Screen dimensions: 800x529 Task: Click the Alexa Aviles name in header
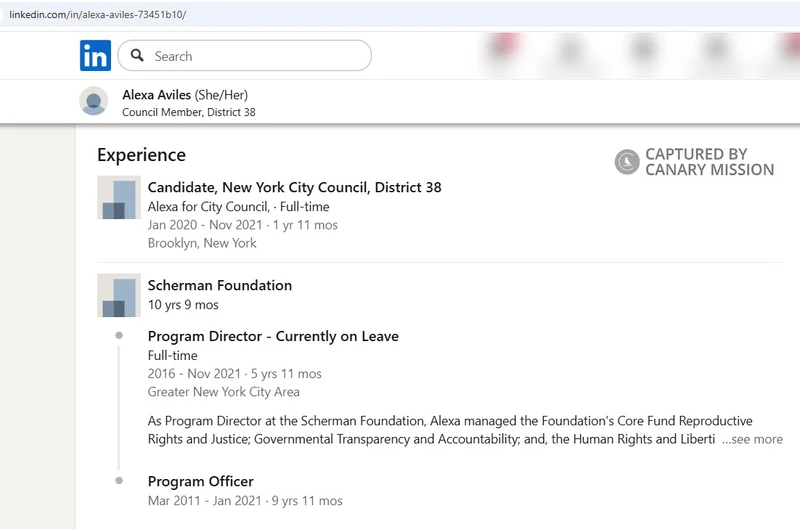click(157, 95)
